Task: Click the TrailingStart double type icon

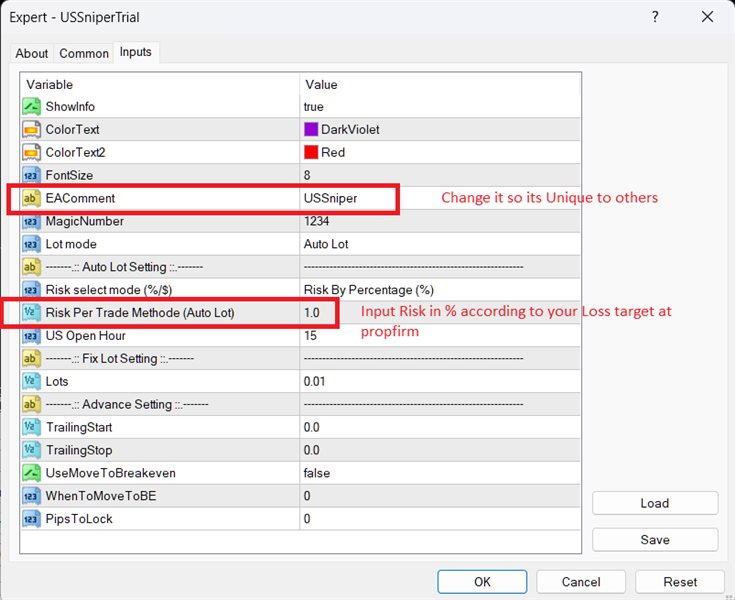Action: tap(31, 428)
